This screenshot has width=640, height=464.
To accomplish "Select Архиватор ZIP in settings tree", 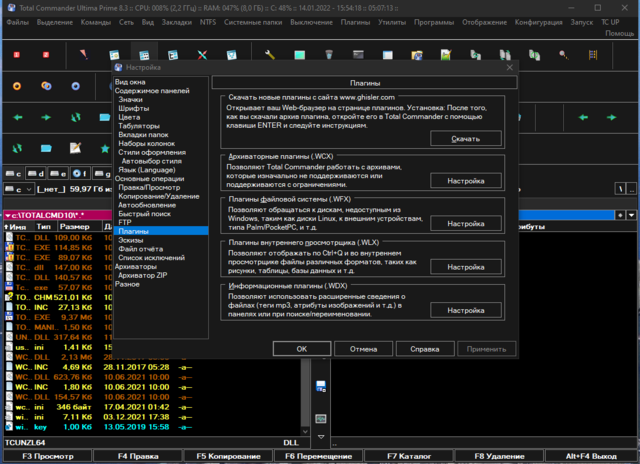I will click(143, 275).
